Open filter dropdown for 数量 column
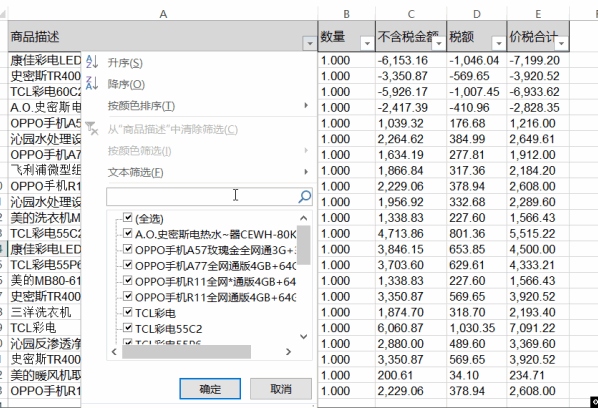 367,44
